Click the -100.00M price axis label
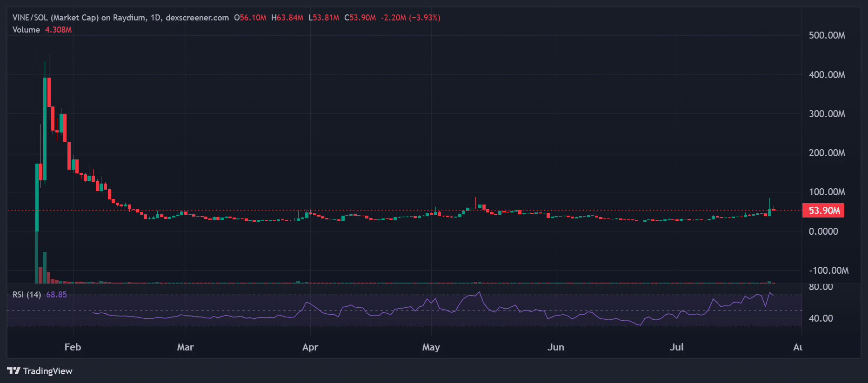This screenshot has width=868, height=383. pyautogui.click(x=828, y=271)
